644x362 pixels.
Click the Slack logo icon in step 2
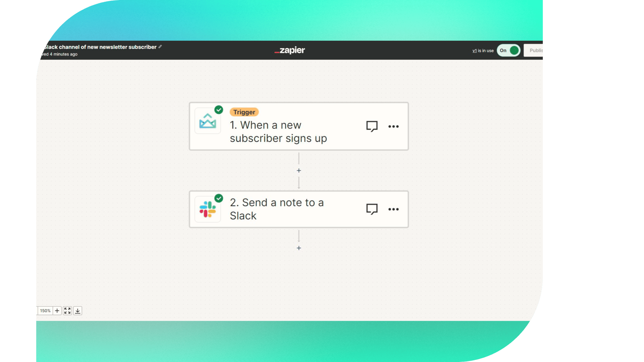coord(208,209)
